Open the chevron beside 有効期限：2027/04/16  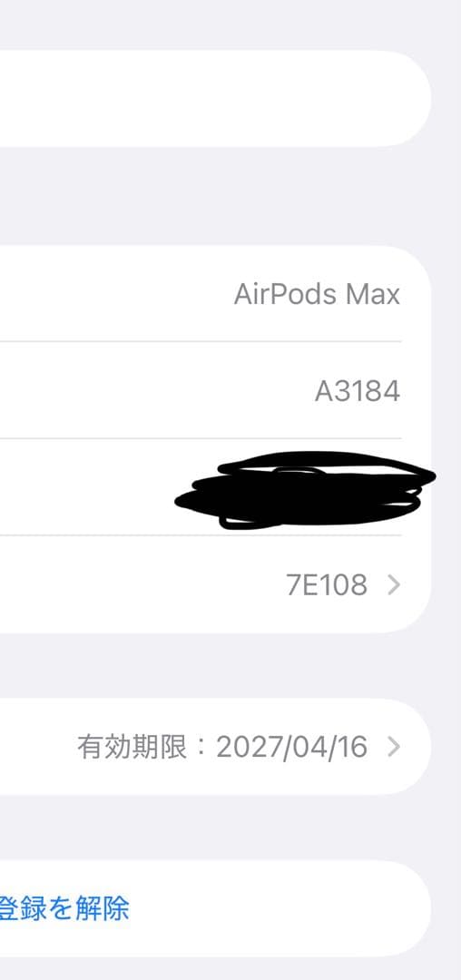(x=393, y=746)
